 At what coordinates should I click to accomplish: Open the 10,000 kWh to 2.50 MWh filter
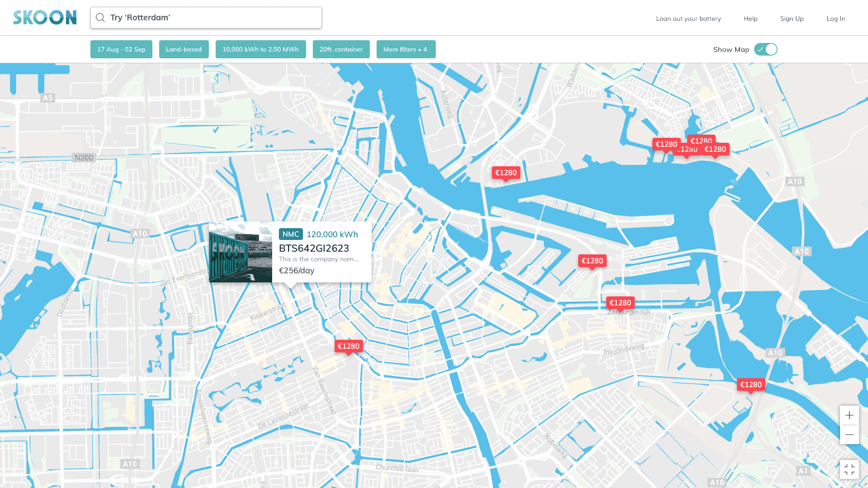[x=261, y=49]
